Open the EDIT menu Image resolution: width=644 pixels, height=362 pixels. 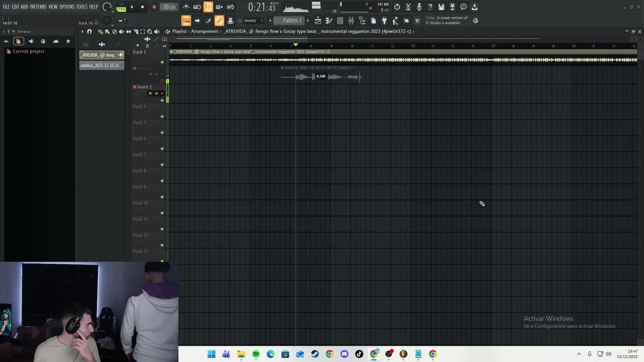pos(16,7)
